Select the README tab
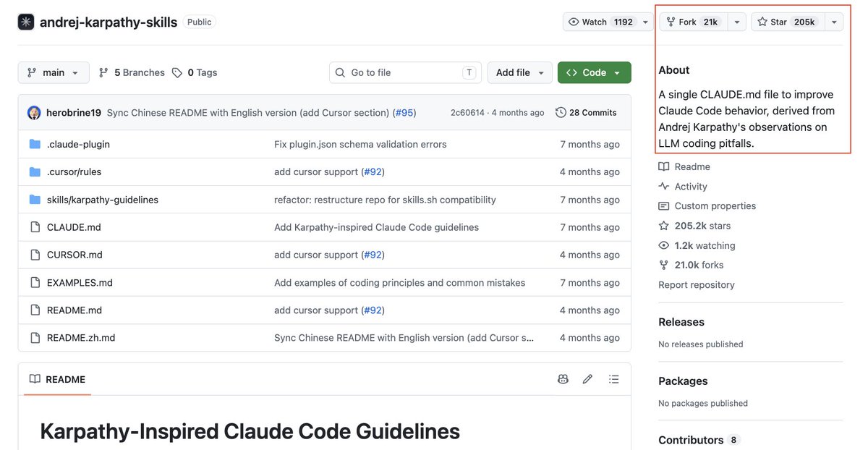The image size is (868, 450). click(57, 379)
